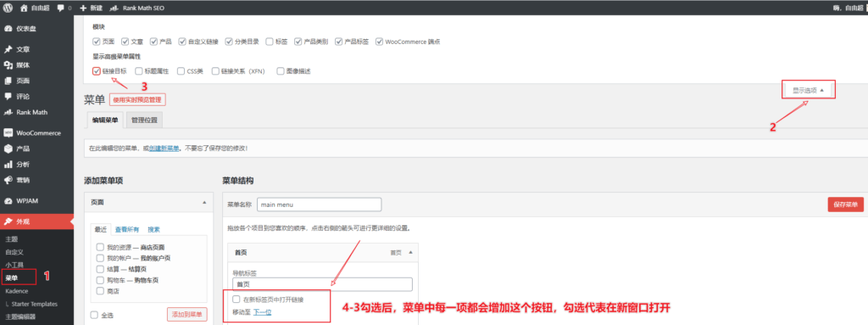868x325 pixels.
Task: Select 查看所有 tab in pages panel
Action: pos(127,230)
